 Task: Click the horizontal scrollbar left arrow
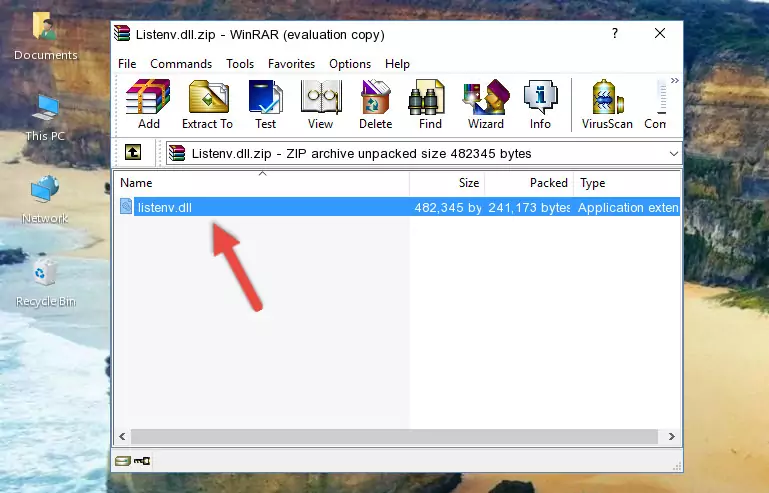[123, 436]
